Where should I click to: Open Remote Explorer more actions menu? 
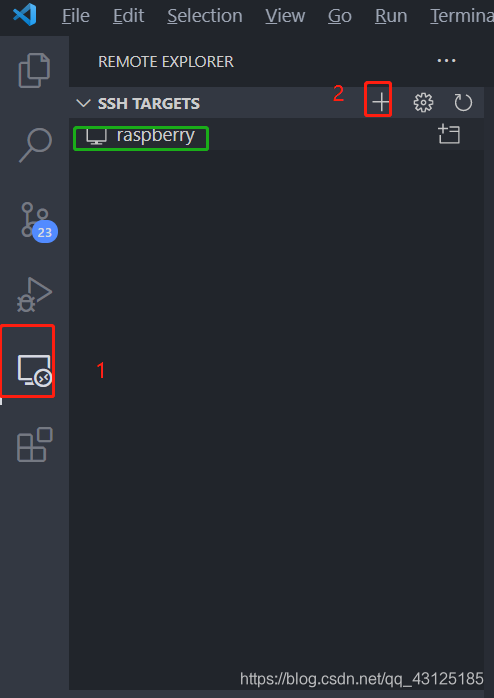[x=446, y=61]
